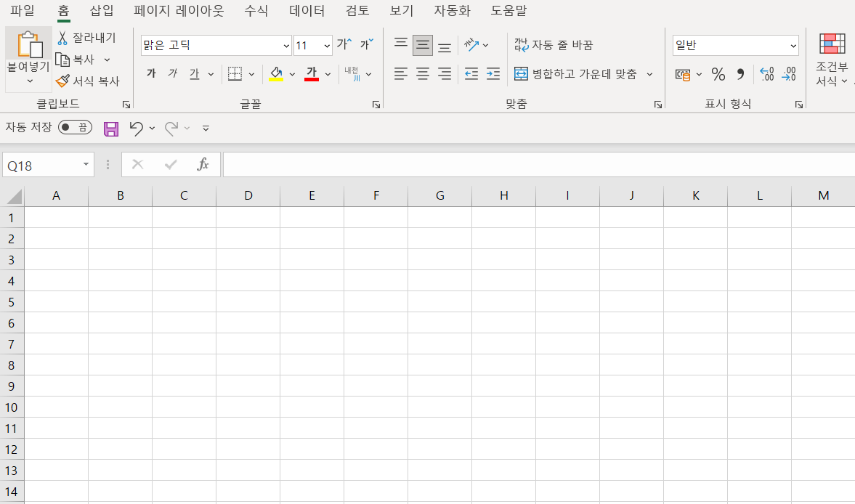The height and width of the screenshot is (504, 855).
Task: Open 조건부 서식 (conditional formatting)
Action: tap(832, 62)
